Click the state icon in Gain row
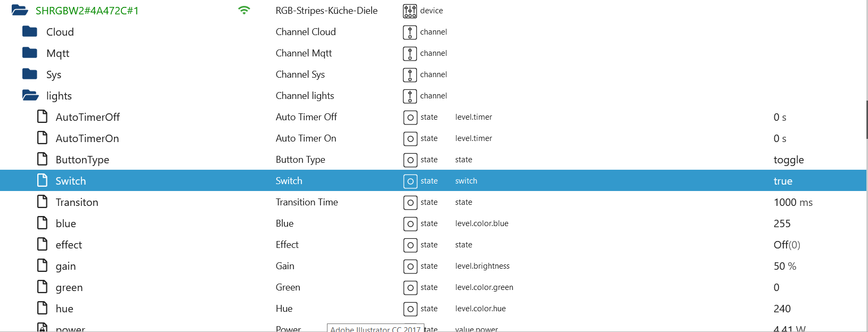The height and width of the screenshot is (332, 868). point(410,266)
